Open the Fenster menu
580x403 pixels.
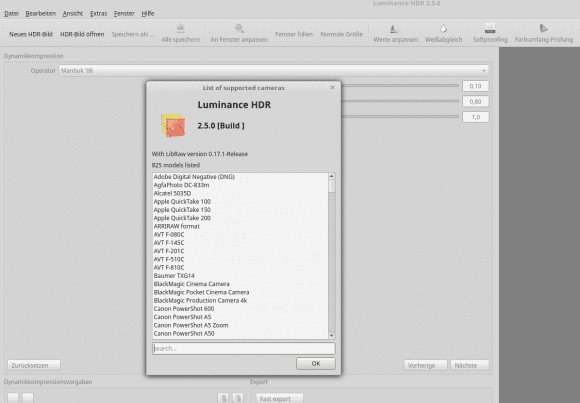124,13
